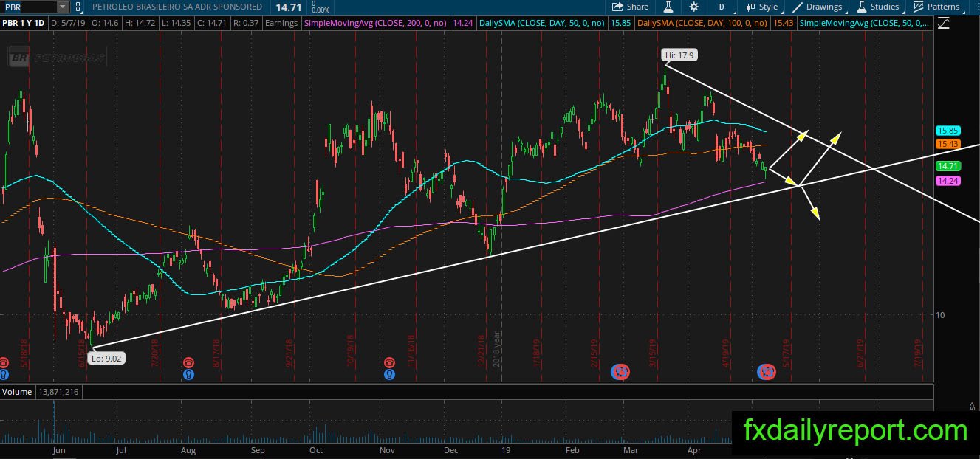Open the Studies menu
Screen dimensions: 980x459
point(878,7)
